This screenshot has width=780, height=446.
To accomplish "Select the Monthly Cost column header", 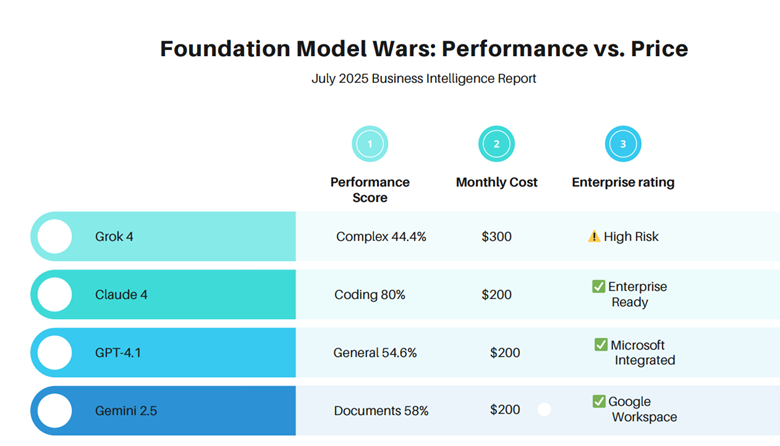I will click(x=496, y=183).
